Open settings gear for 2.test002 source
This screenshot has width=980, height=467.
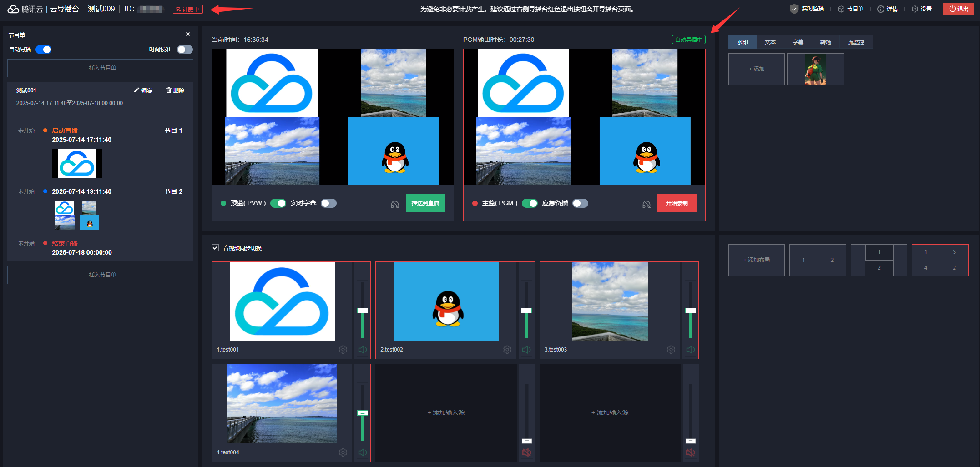507,350
